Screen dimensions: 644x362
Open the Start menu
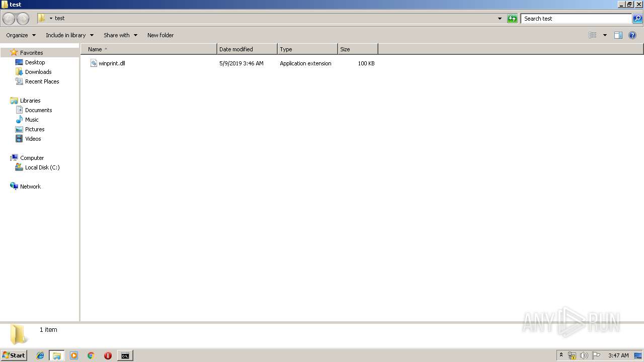14,355
